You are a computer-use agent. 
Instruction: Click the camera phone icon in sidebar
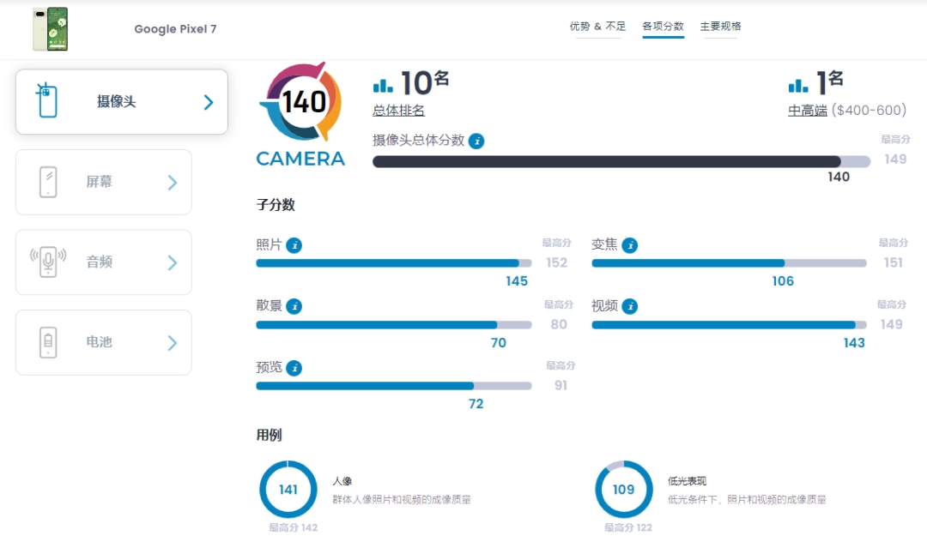pyautogui.click(x=47, y=100)
